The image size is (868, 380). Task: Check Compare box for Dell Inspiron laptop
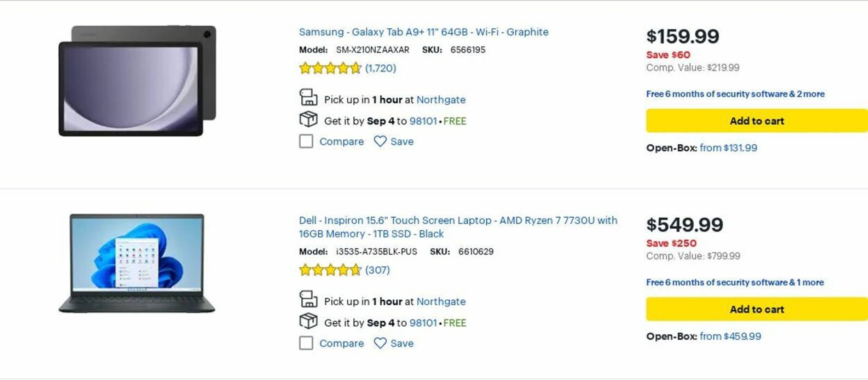coord(306,343)
